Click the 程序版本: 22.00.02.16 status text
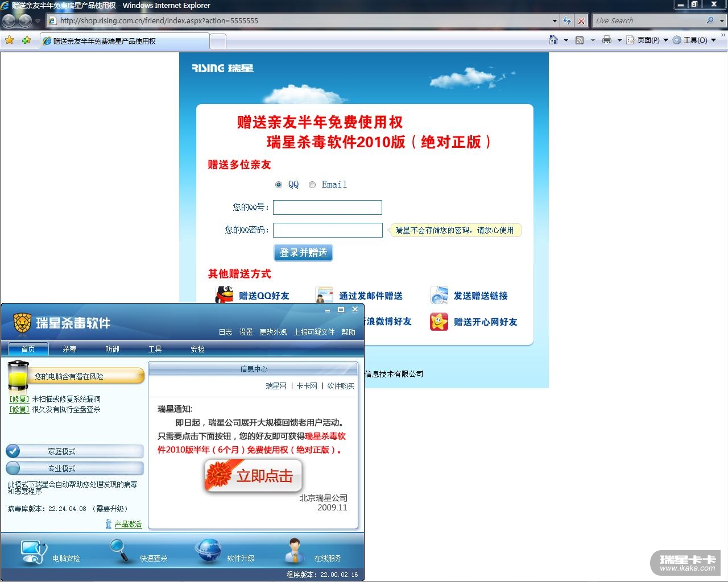The width and height of the screenshot is (728, 582). (322, 575)
